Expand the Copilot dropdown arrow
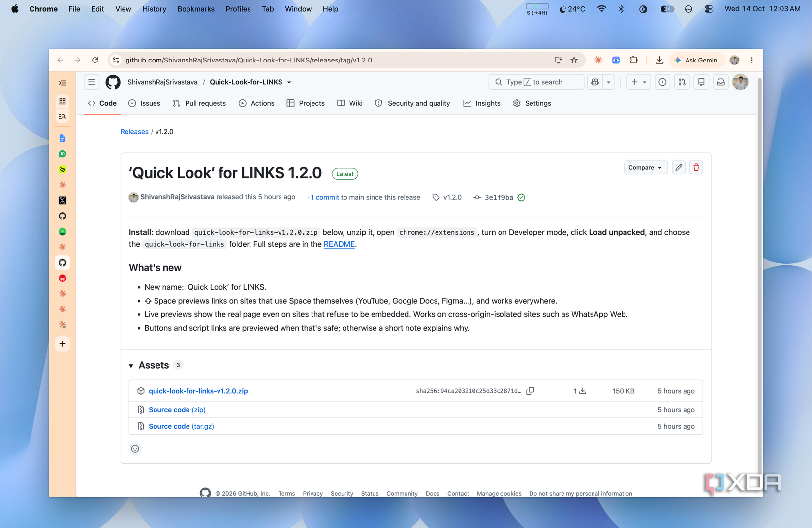This screenshot has height=528, width=812. point(609,82)
